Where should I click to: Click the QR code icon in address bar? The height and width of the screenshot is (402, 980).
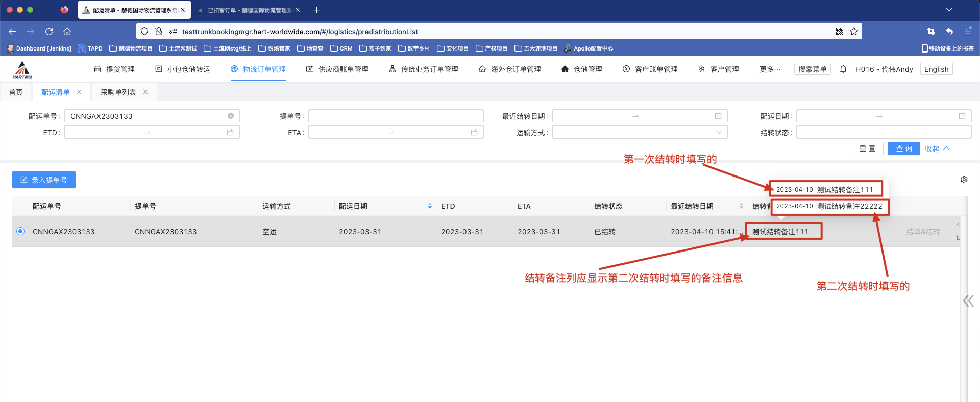(839, 32)
